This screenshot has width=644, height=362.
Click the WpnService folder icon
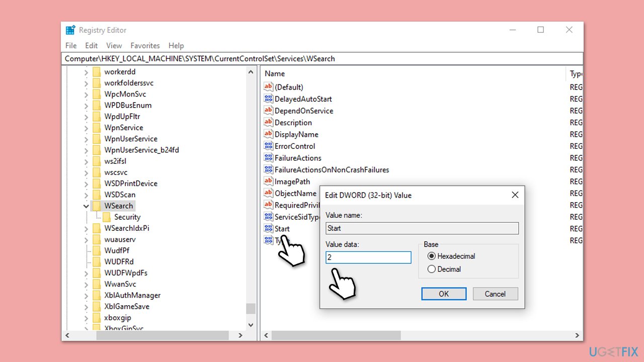(x=97, y=128)
